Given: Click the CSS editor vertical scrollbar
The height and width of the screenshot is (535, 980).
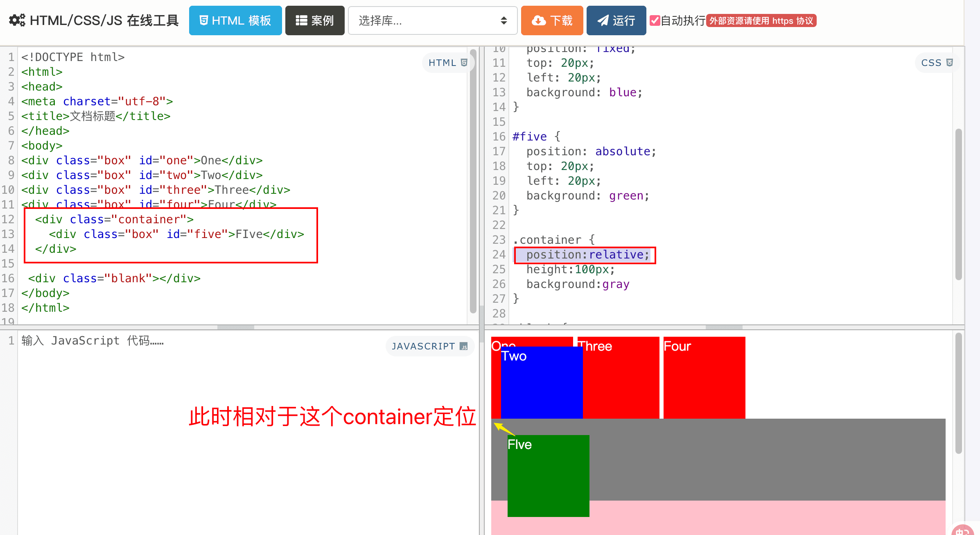Looking at the screenshot, I should click(958, 204).
